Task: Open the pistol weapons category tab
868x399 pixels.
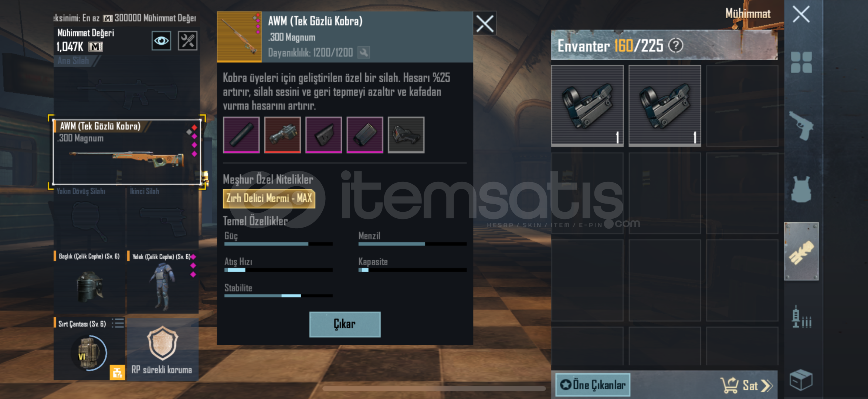Action: (801, 126)
